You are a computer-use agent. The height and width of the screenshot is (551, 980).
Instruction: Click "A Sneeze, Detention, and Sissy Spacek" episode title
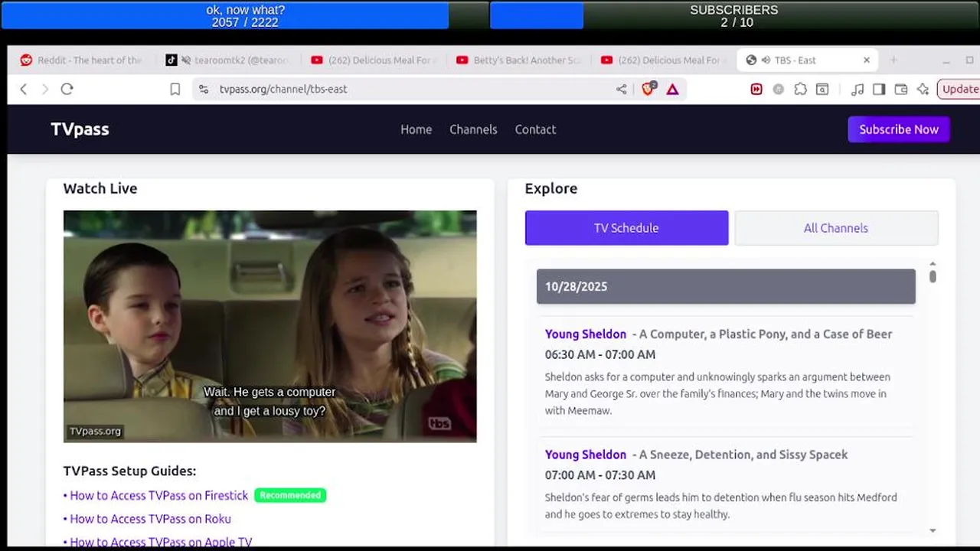point(743,455)
